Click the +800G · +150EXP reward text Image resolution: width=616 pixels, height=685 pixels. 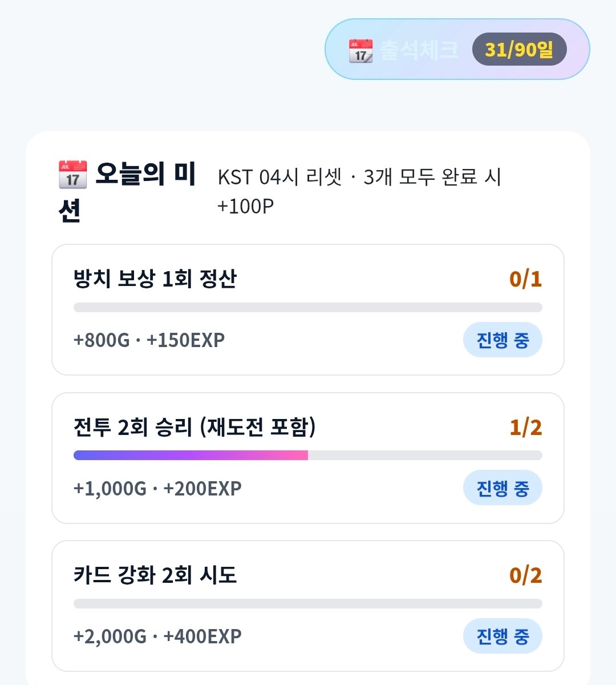[x=149, y=340]
